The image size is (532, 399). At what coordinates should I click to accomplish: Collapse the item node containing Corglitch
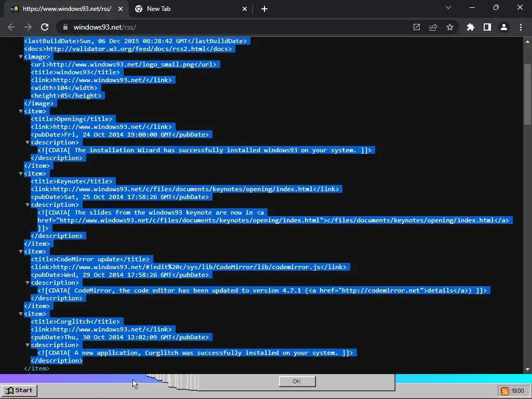tap(21, 314)
